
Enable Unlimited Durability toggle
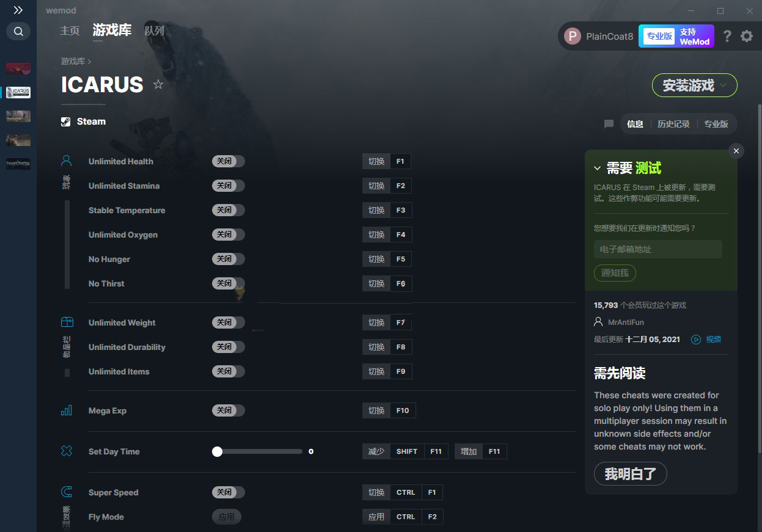(229, 347)
